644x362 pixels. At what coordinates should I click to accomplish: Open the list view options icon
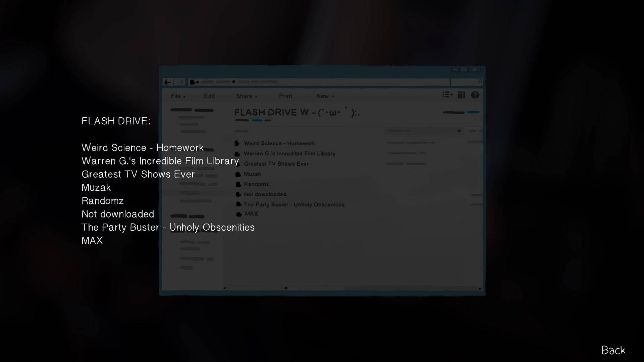click(447, 95)
